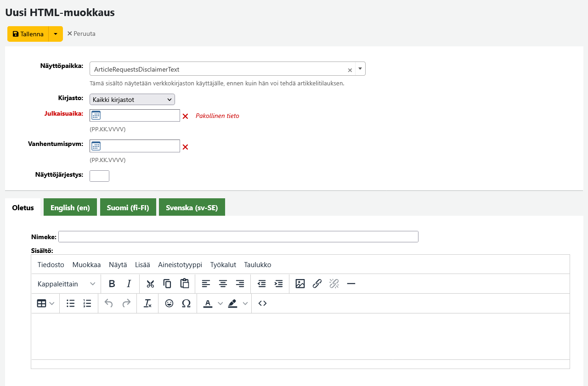Open the Kappaleittain paragraph format dropdown

66,284
